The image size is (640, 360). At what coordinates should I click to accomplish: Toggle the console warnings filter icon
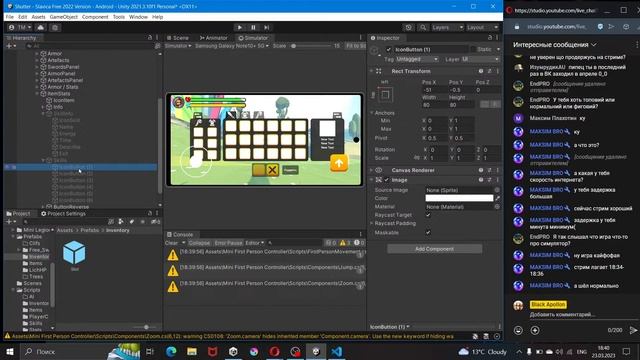pos(345,243)
